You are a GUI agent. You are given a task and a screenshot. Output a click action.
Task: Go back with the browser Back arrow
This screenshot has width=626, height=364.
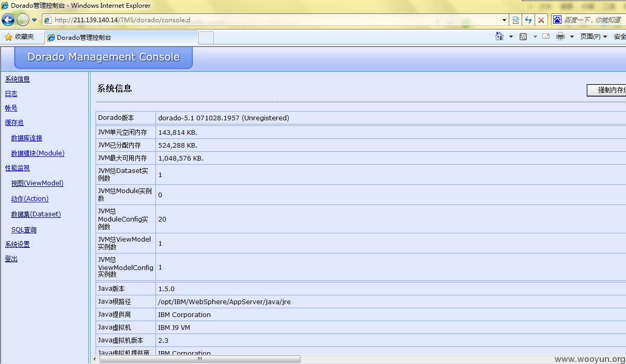pos(8,20)
